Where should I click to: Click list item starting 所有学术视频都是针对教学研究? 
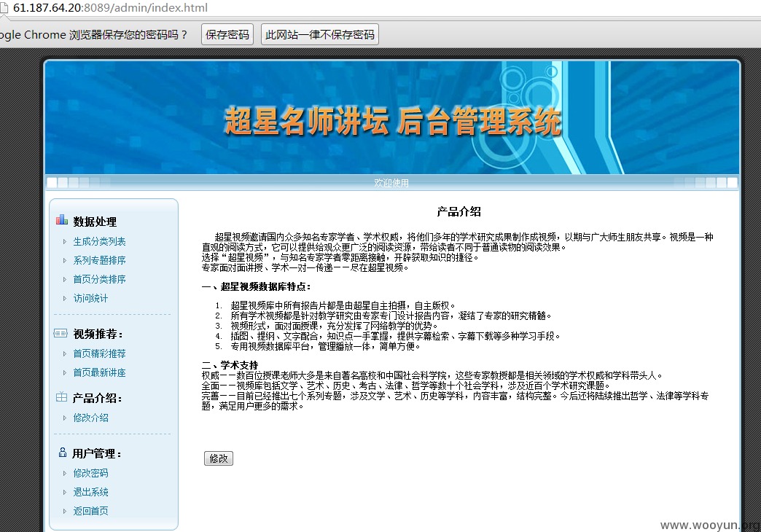(x=391, y=316)
